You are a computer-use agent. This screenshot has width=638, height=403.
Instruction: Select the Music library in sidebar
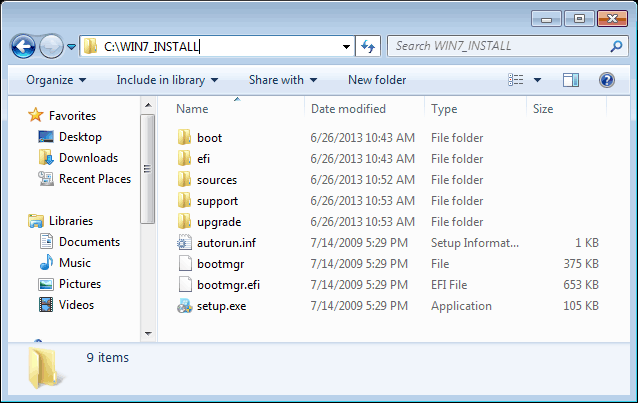[74, 263]
